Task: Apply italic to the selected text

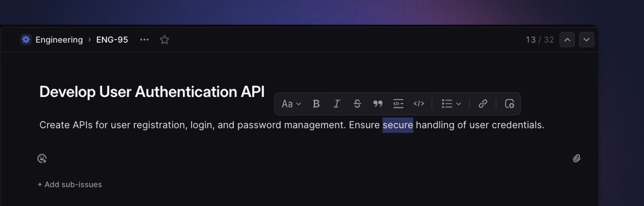Action: tap(337, 104)
